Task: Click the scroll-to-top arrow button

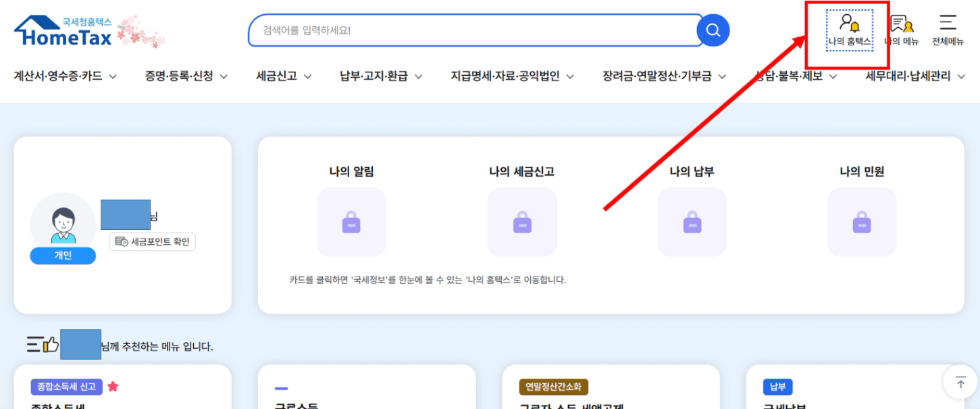Action: (960, 383)
